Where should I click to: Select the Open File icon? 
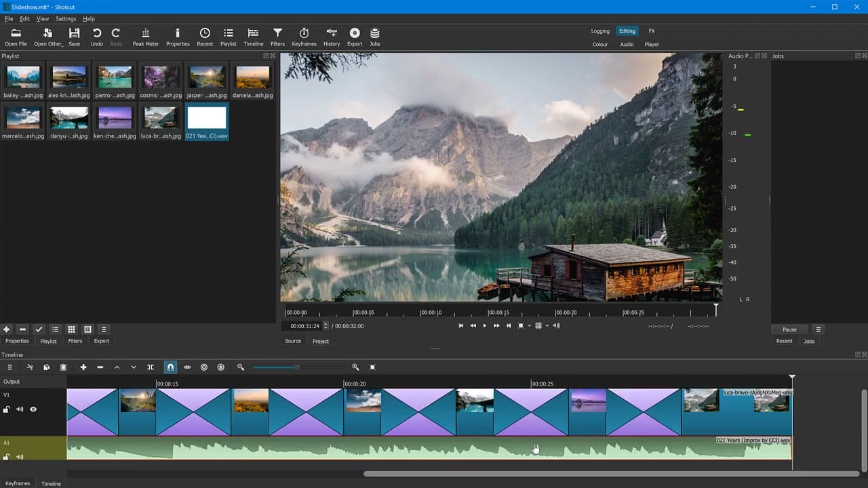(x=16, y=35)
